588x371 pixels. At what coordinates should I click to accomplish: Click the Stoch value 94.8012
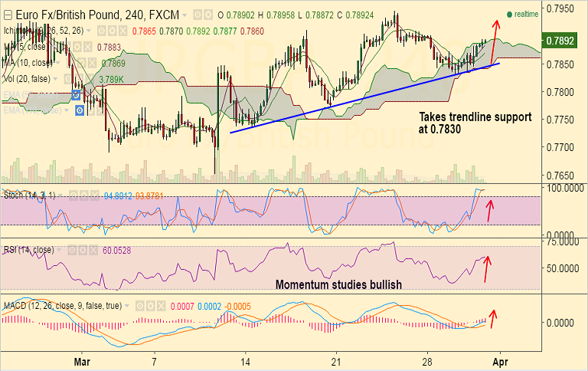click(118, 195)
